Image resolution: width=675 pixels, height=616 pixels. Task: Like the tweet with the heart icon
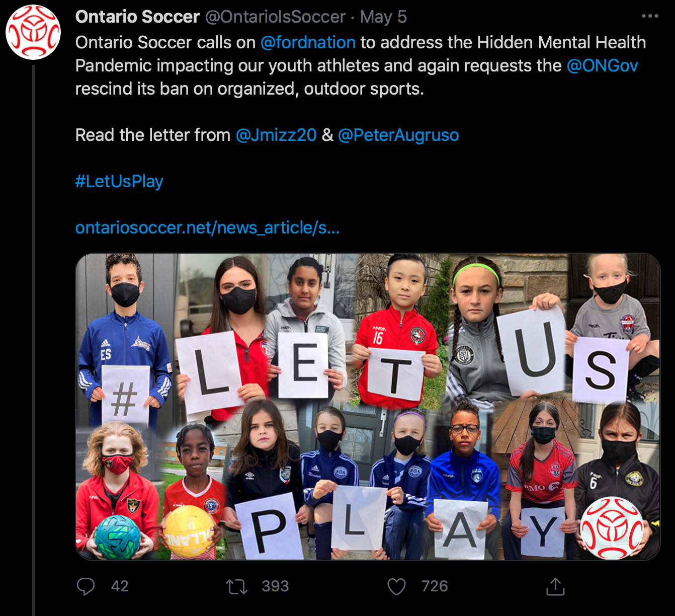(x=396, y=586)
